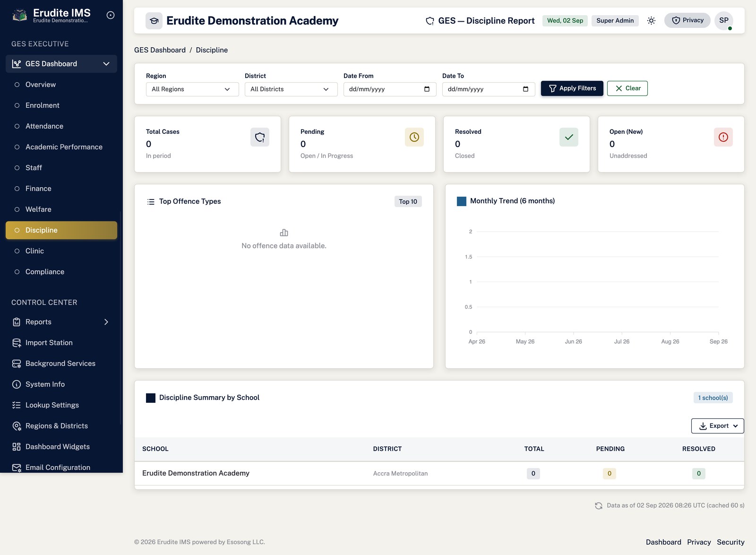Click the 1 school(s) badge

click(713, 398)
